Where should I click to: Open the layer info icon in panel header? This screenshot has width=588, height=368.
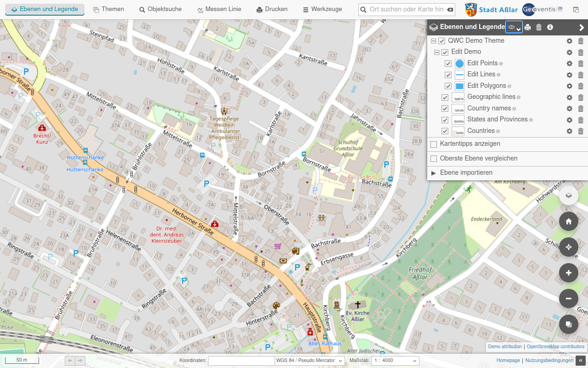point(550,27)
